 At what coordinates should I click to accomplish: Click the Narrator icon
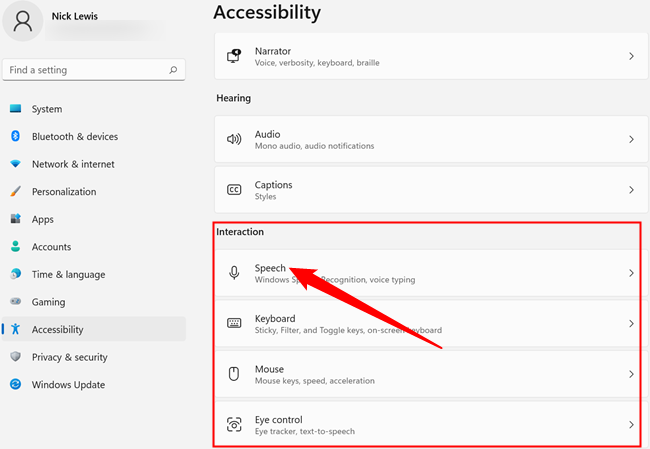pyautogui.click(x=234, y=56)
